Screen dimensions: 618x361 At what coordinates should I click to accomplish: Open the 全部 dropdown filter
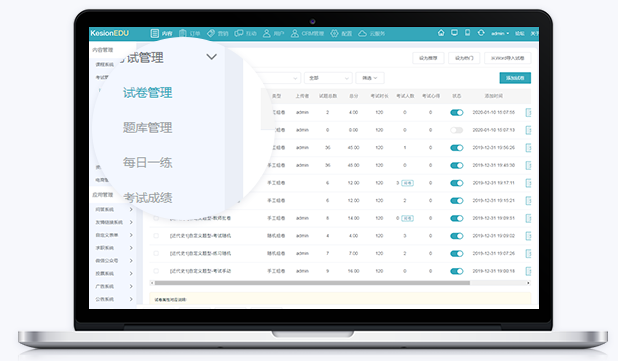click(x=328, y=78)
